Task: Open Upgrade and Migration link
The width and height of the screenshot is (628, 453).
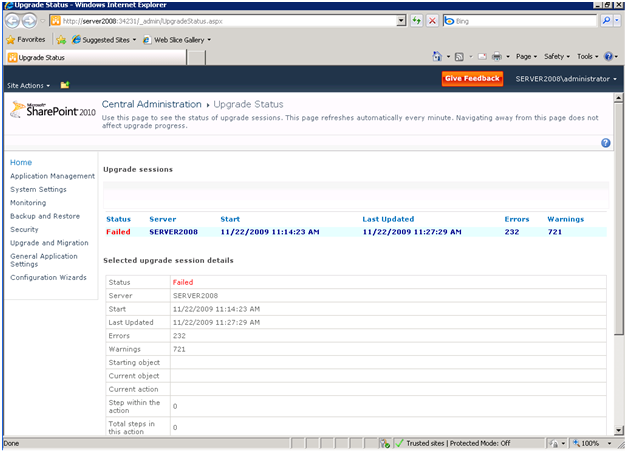Action: (x=49, y=243)
